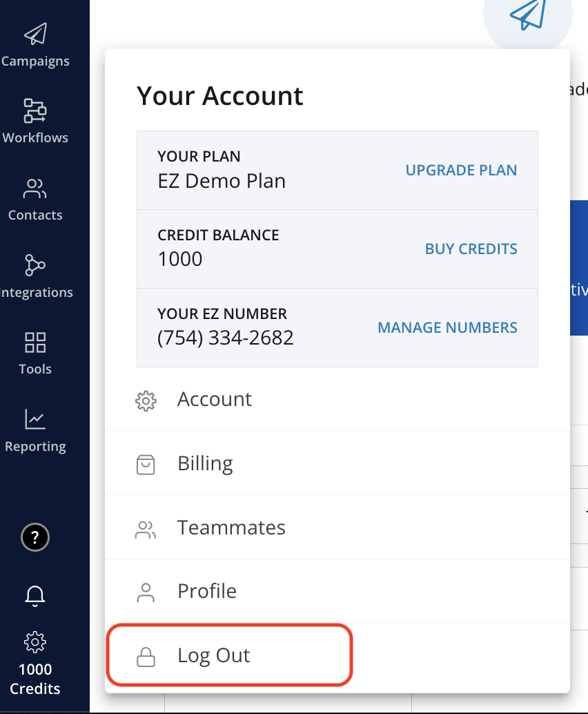Screen dimensions: 588x714
Task: Click the credit balance value 1000
Action: (179, 259)
